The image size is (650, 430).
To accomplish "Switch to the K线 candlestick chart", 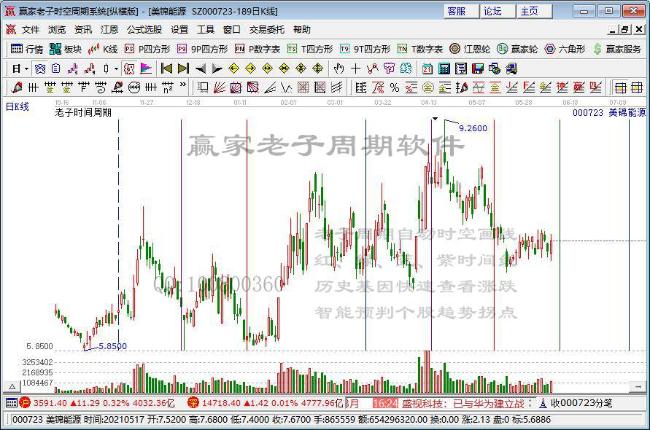I will tap(102, 49).
